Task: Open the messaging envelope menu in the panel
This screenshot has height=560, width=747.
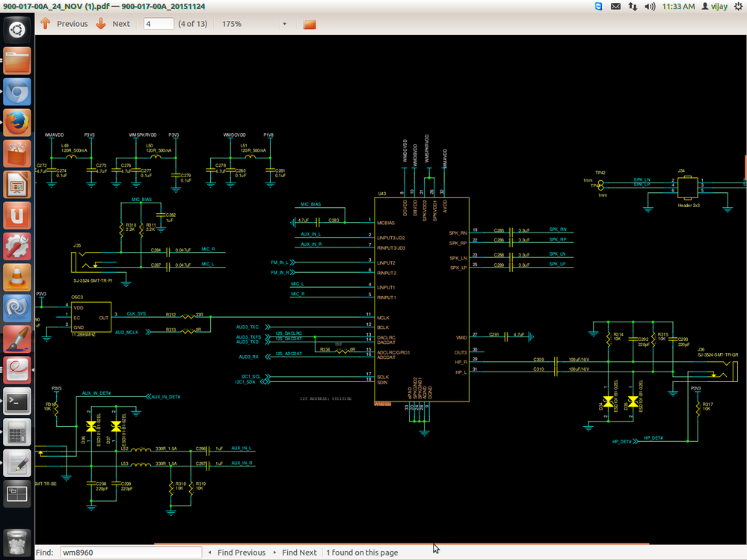Action: tap(616, 7)
